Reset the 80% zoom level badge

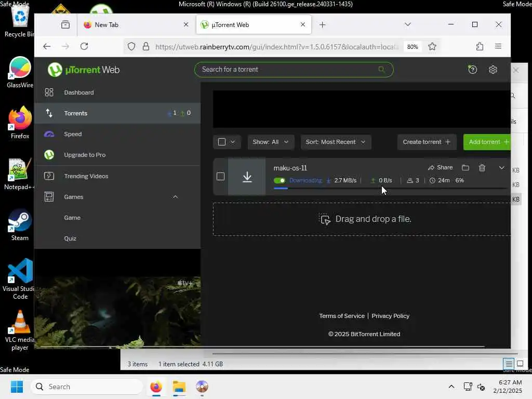[x=413, y=47]
